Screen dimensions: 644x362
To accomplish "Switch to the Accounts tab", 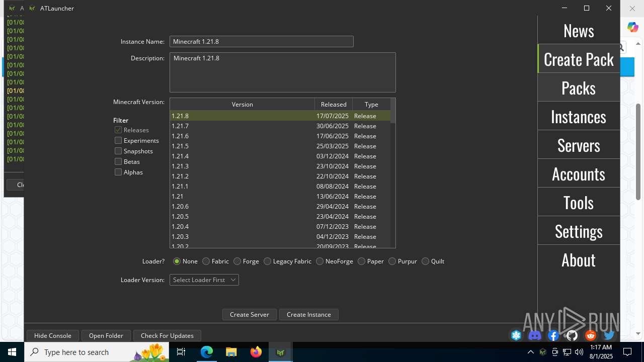I will point(579,173).
